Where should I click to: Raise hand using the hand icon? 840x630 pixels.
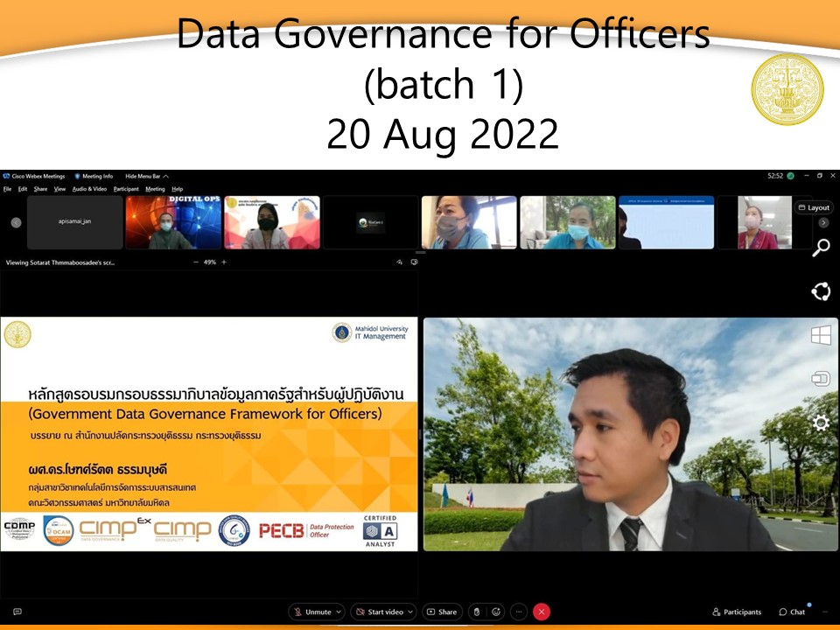tap(475, 612)
